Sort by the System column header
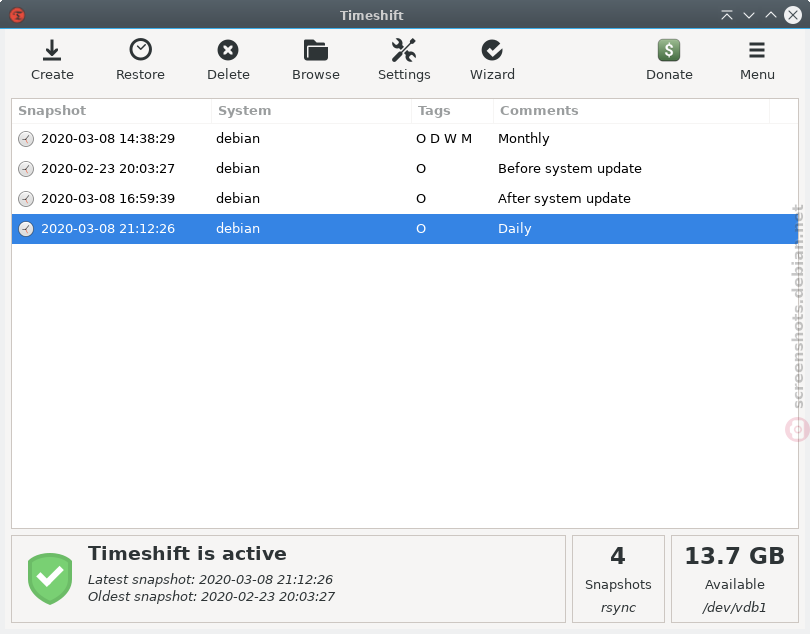Screen dimensions: 810x634 311,111
